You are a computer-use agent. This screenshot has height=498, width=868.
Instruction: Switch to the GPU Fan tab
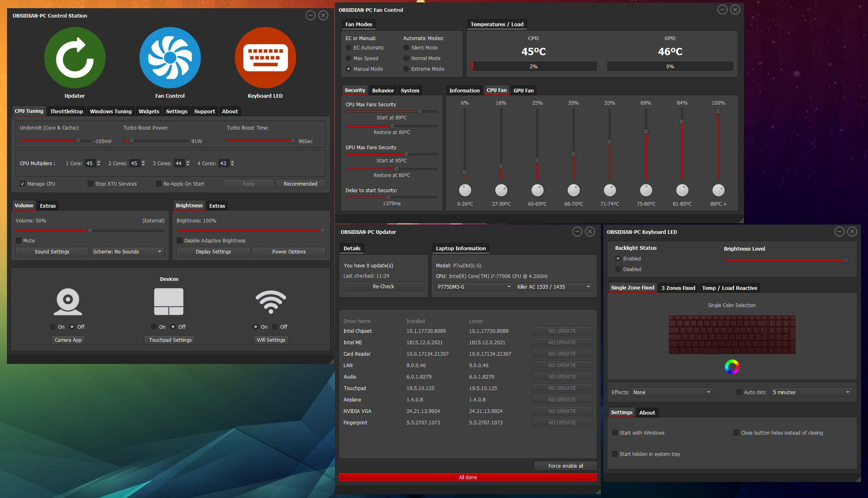coord(524,90)
